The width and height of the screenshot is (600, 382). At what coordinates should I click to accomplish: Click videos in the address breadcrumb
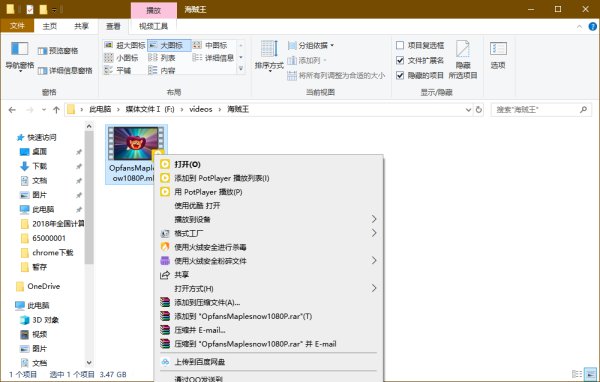pos(201,109)
